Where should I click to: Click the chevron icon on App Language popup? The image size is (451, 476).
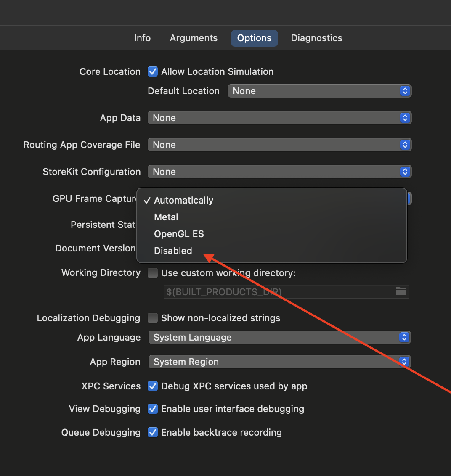click(404, 337)
